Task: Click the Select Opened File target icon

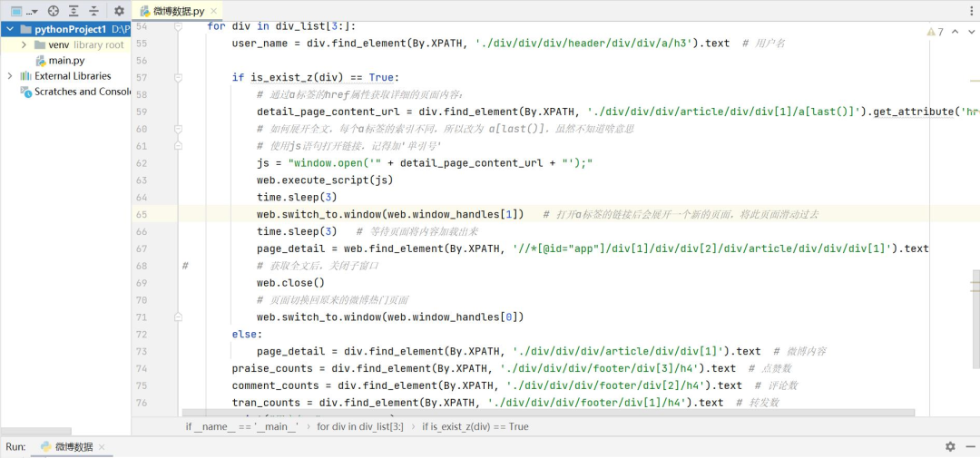Action: click(53, 11)
